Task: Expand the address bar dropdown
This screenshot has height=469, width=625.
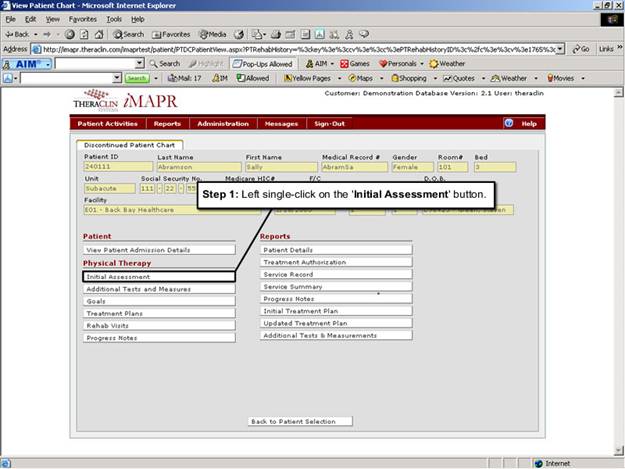Action: [x=560, y=48]
